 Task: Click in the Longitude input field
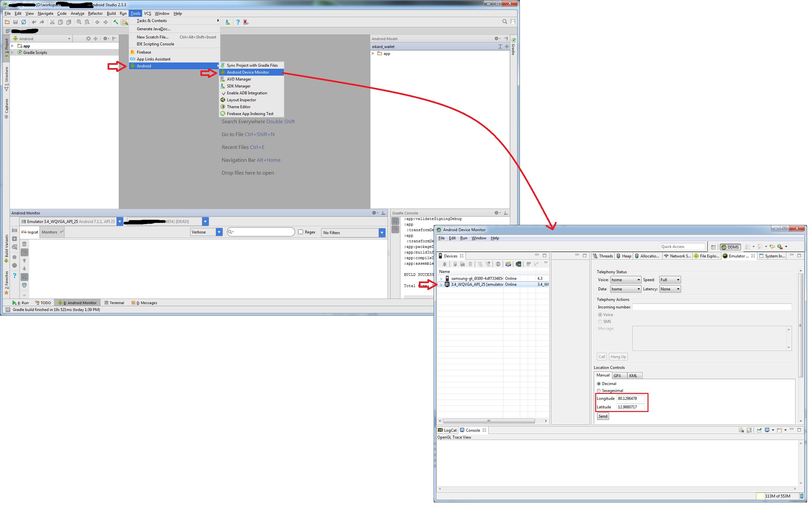630,398
